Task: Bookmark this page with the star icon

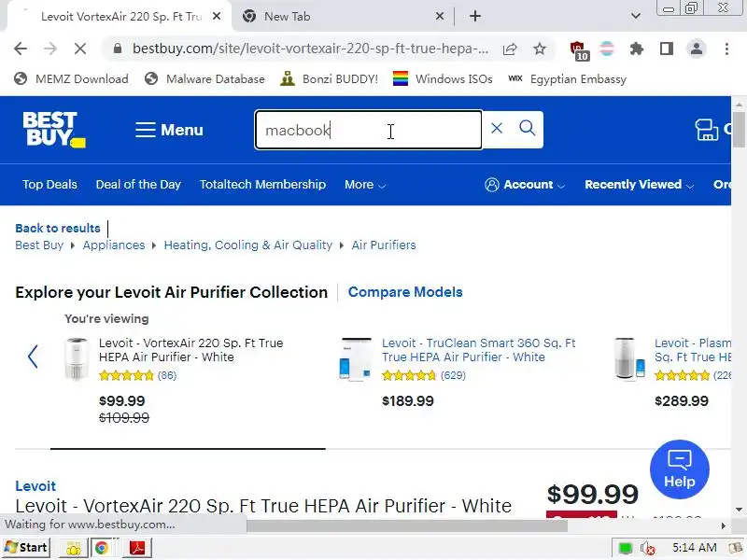Action: (x=540, y=49)
